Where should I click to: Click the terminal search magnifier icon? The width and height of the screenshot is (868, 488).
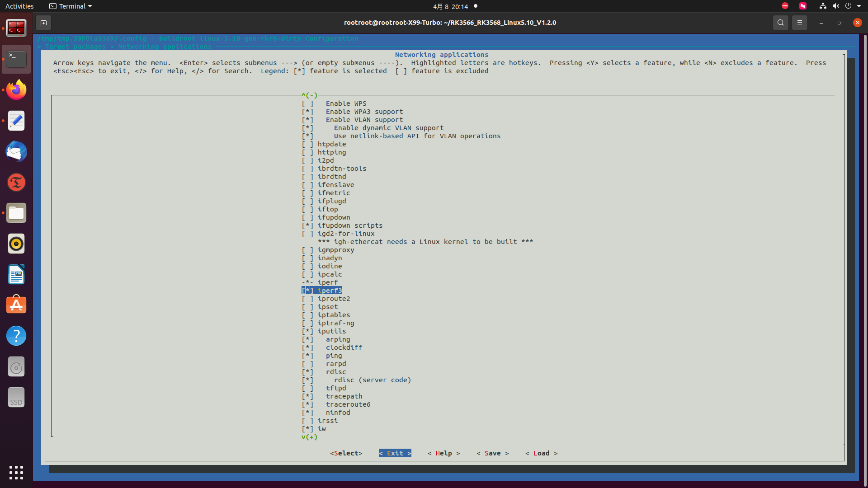tap(780, 23)
